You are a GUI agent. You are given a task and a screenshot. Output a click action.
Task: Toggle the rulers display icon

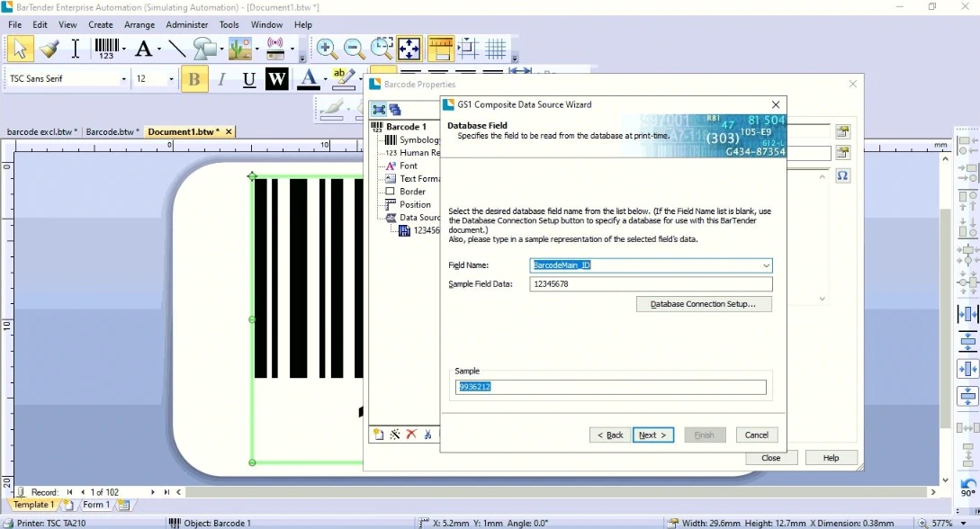[441, 49]
